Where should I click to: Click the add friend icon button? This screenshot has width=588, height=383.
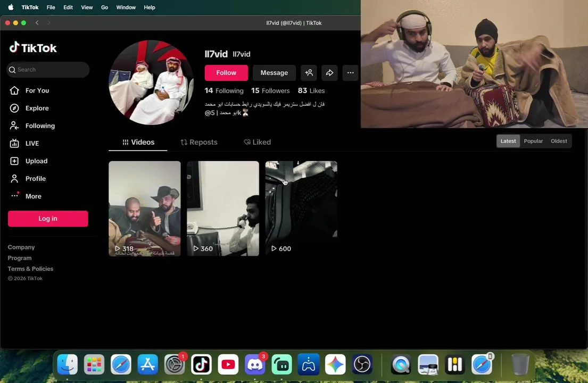(x=309, y=73)
